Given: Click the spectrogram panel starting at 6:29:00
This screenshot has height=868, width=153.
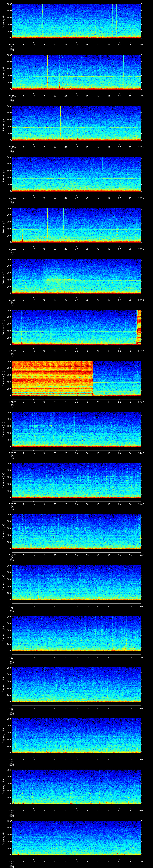Looking at the screenshot, I should click(77, 787).
